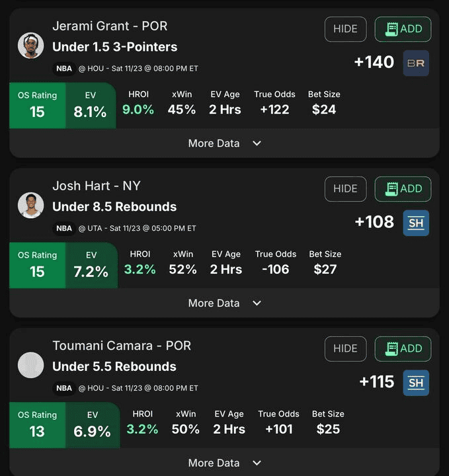Add the Josh Hart bet to the betslip

point(403,189)
